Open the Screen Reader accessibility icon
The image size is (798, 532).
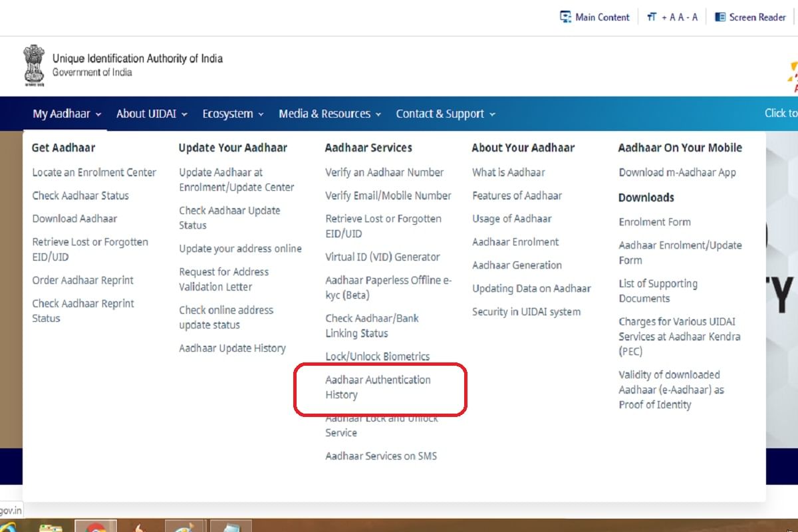(x=720, y=17)
